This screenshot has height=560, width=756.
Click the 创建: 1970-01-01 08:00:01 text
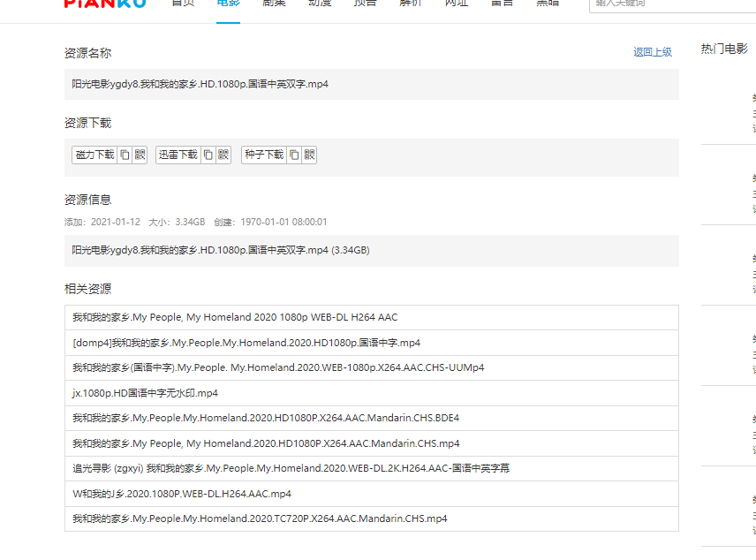(x=270, y=222)
